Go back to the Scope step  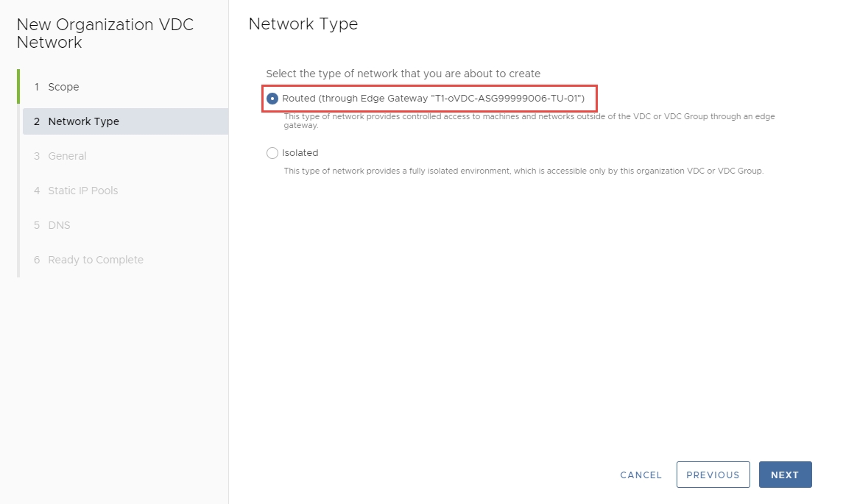(x=63, y=87)
